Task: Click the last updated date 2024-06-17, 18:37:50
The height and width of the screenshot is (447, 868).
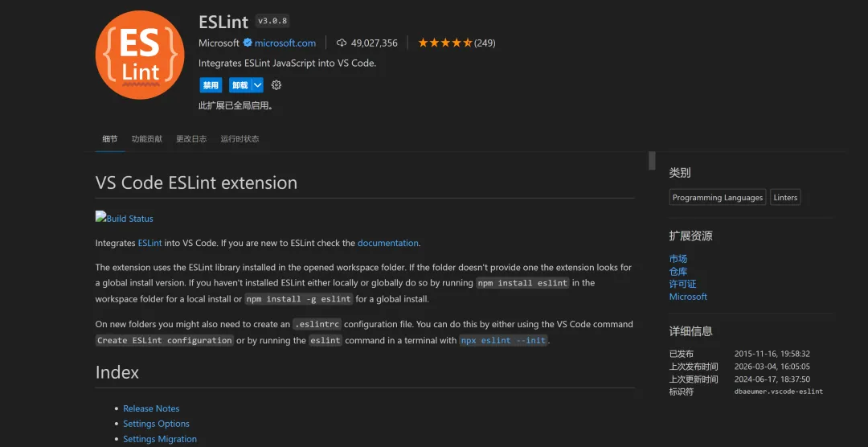Action: (x=772, y=379)
